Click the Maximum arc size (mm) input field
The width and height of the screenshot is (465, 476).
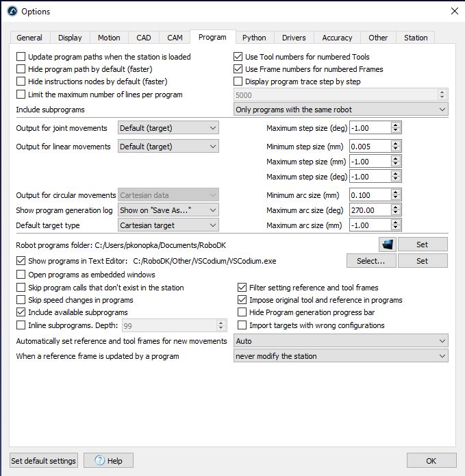tap(370, 225)
